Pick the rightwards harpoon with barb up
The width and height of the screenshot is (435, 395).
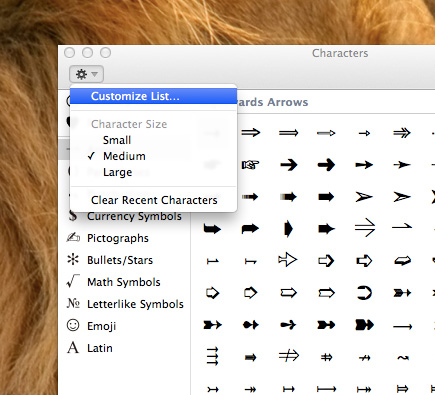(402, 227)
